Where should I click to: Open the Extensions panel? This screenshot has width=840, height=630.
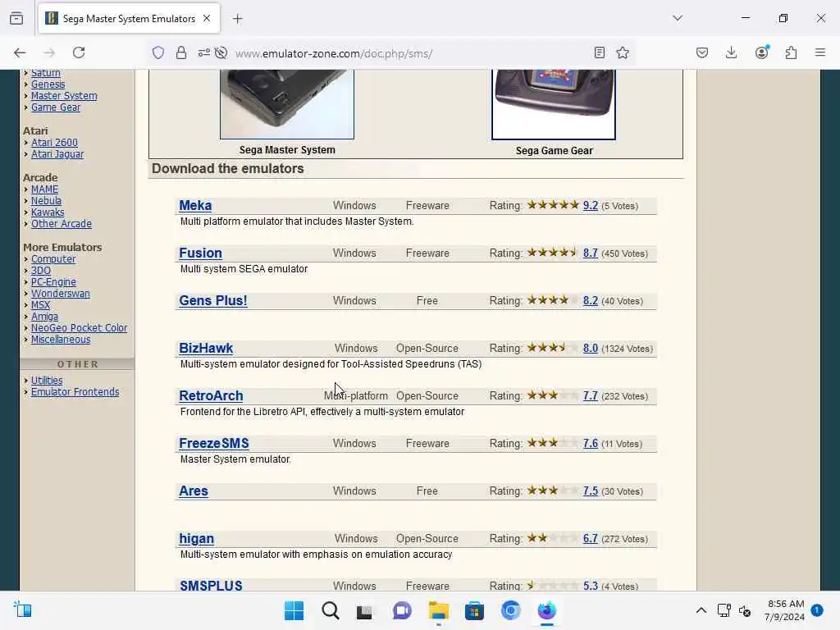[791, 52]
